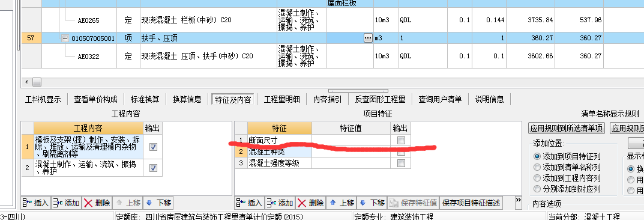Image resolution: width=644 pixels, height=220 pixels.
Task: Click 应用规则到所选清单项 button
Action: coord(567,128)
